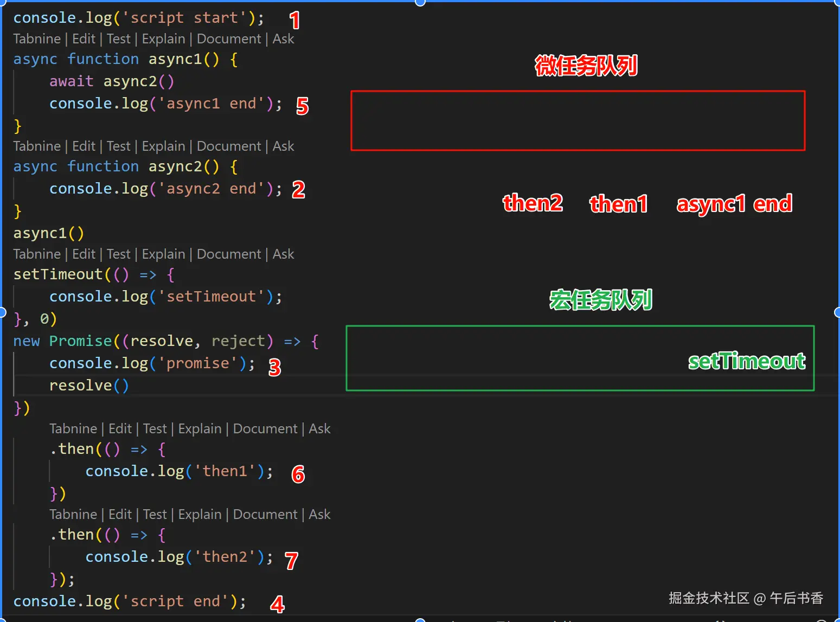
Task: Click Explain action above the async1() call
Action: (x=164, y=254)
